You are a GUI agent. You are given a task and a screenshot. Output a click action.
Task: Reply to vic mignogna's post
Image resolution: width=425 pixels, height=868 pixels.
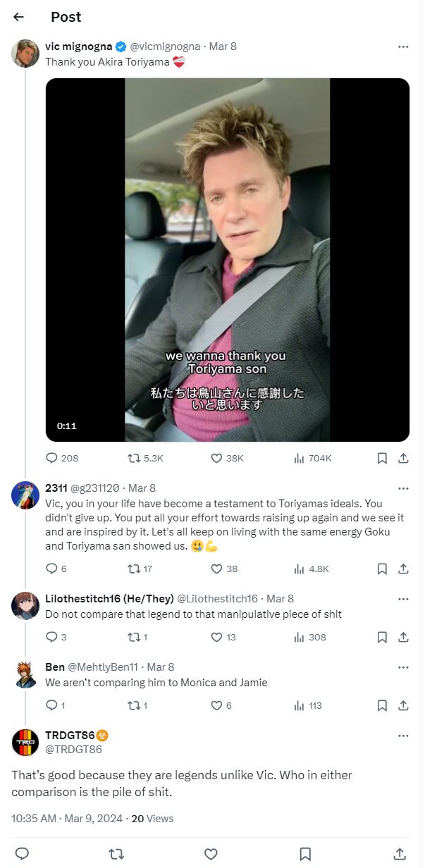tap(51, 458)
